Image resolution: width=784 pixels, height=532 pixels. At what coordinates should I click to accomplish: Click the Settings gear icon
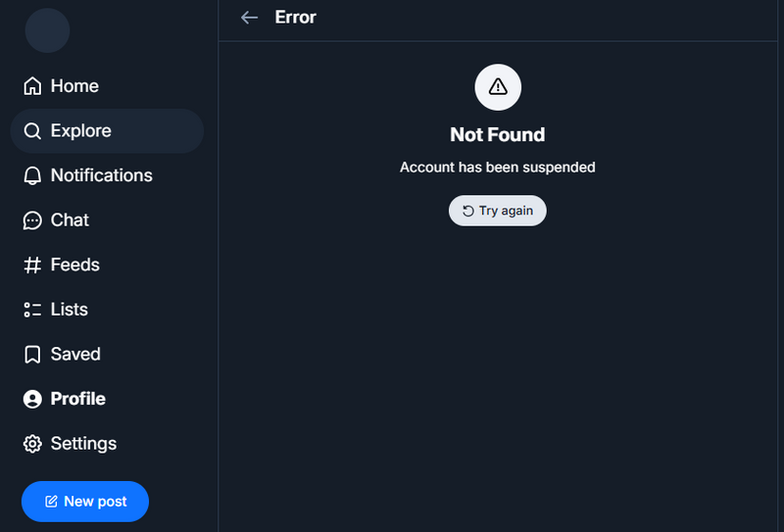(x=32, y=444)
